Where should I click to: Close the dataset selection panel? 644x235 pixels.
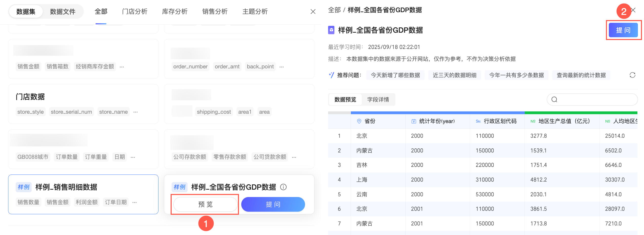tap(313, 12)
